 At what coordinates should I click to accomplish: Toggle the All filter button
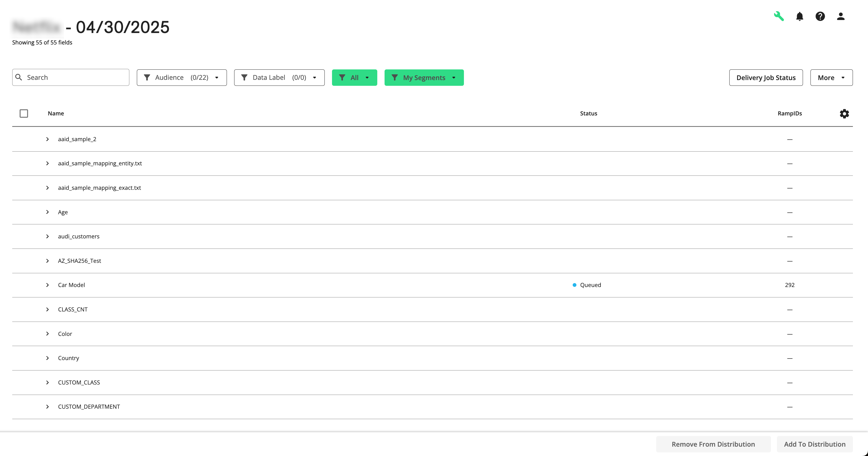pos(354,77)
